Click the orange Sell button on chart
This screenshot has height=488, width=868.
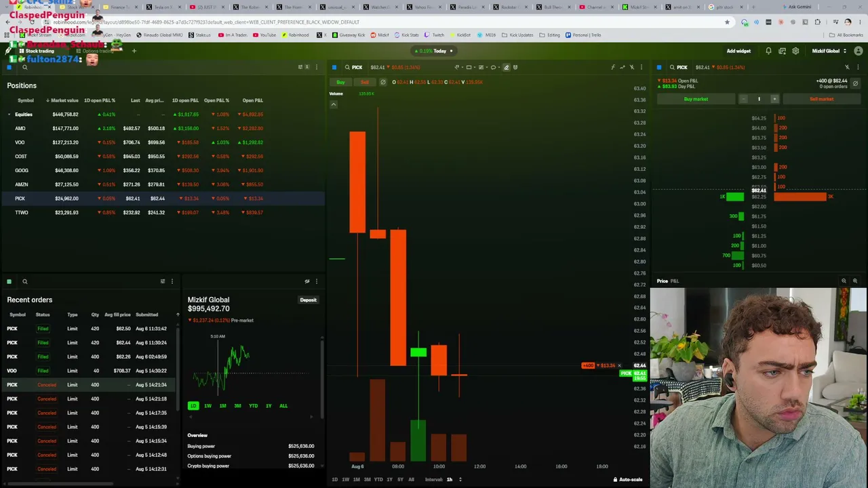(x=365, y=82)
